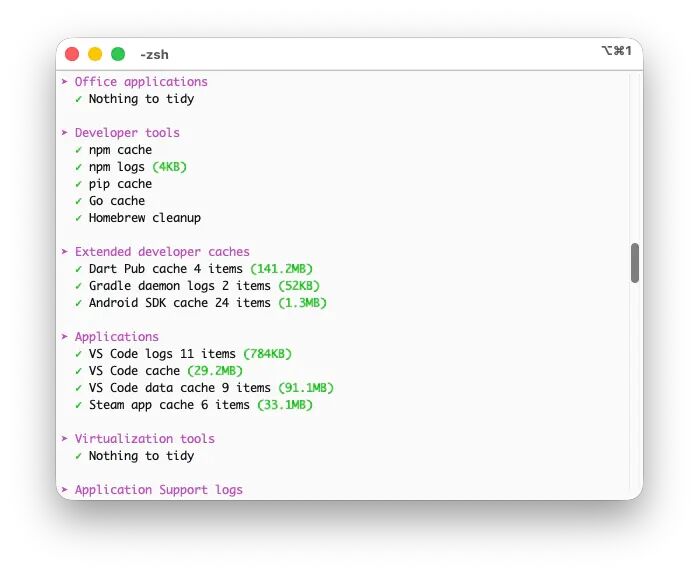
Task: Click the arrow before Office applications
Action: (x=65, y=82)
